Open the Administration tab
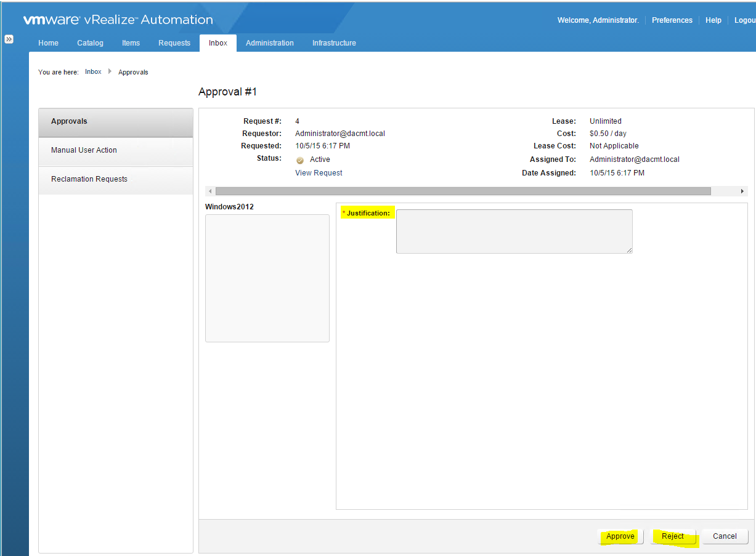This screenshot has height=556, width=756. [x=270, y=43]
